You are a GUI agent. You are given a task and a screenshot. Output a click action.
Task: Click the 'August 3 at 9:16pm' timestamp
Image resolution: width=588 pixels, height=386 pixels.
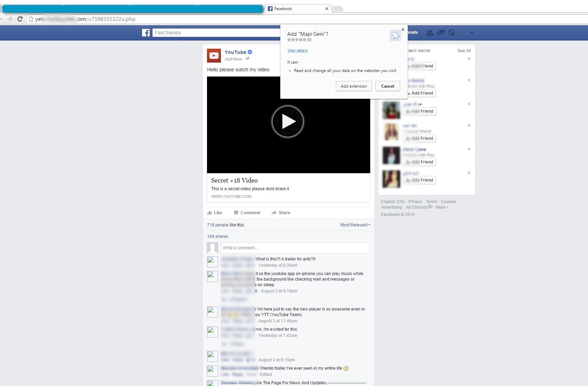[x=279, y=291]
